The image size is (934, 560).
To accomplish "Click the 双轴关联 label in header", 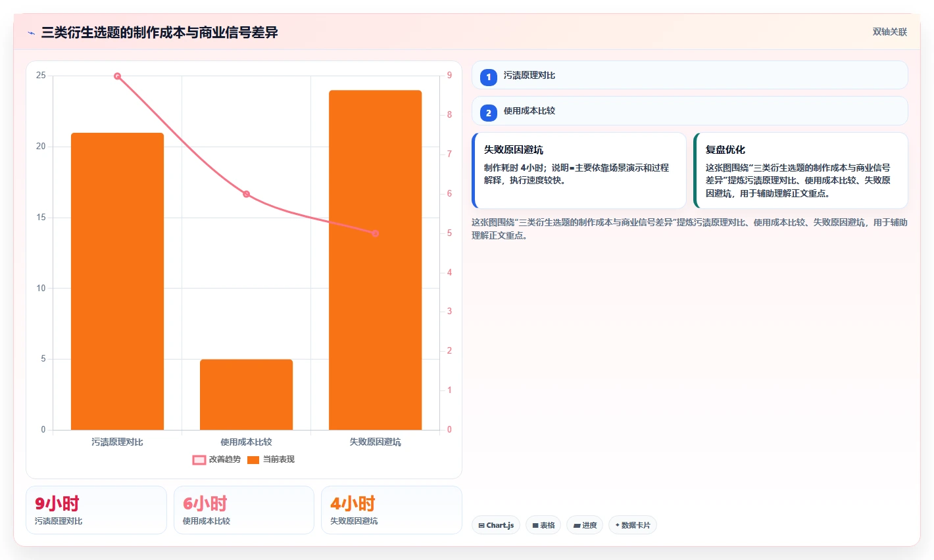I will pos(889,32).
